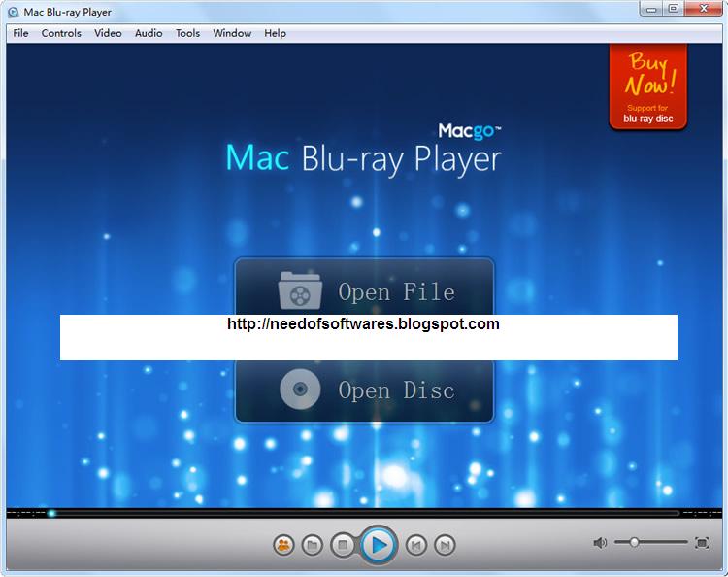Screen dimensions: 728x577
Task: Open the Controls menu
Action: coord(61,33)
